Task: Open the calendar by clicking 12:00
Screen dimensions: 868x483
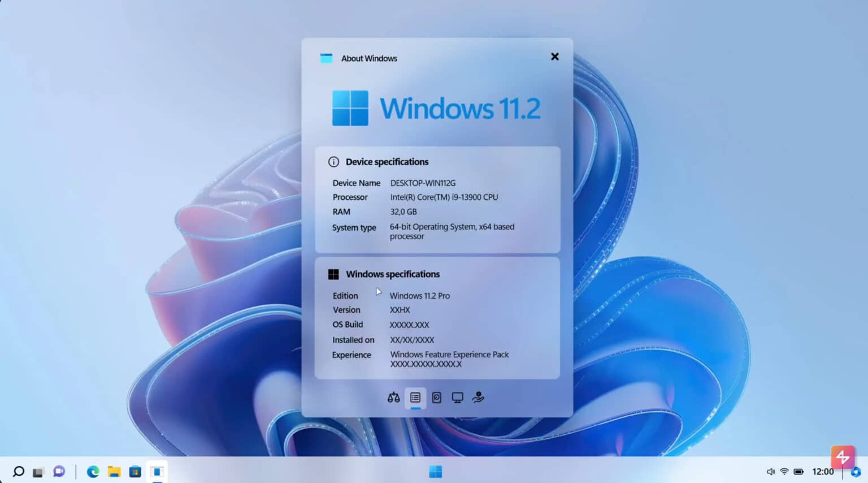Action: pyautogui.click(x=822, y=471)
